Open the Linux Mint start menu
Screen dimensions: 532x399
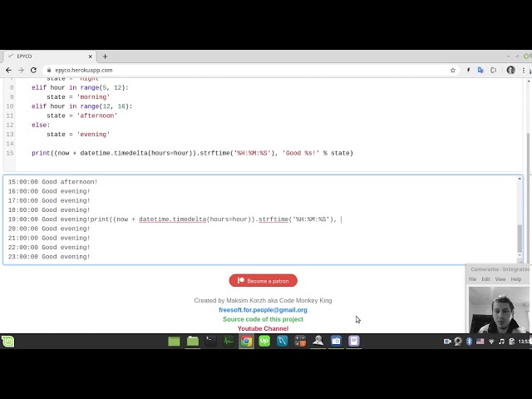coord(7,341)
